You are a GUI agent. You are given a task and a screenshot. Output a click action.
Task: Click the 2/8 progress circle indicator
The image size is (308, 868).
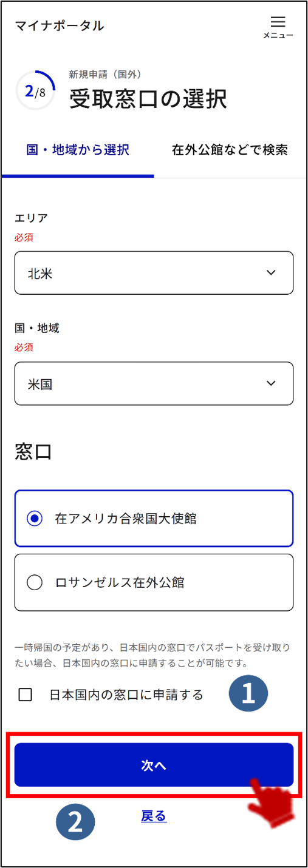35,91
